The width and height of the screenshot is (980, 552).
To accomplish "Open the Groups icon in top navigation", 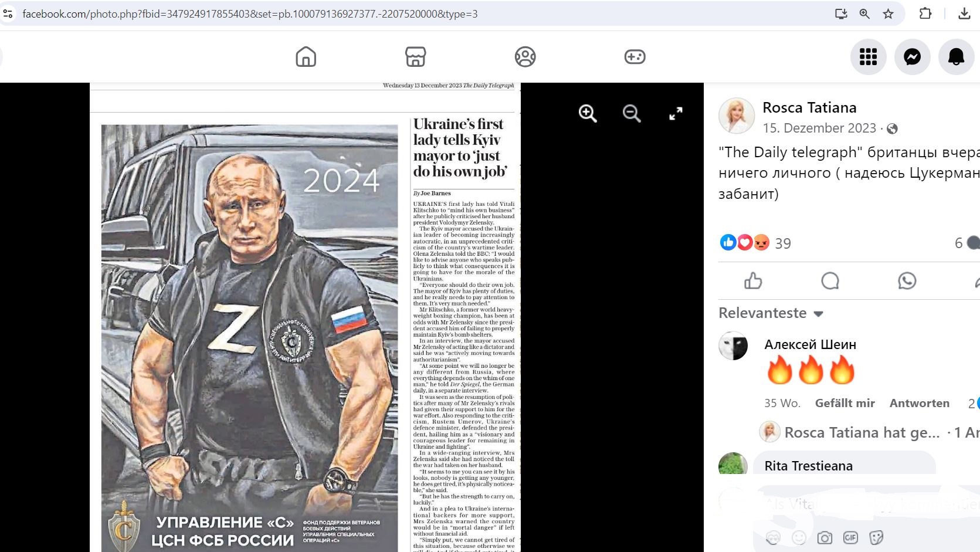I will [x=525, y=57].
